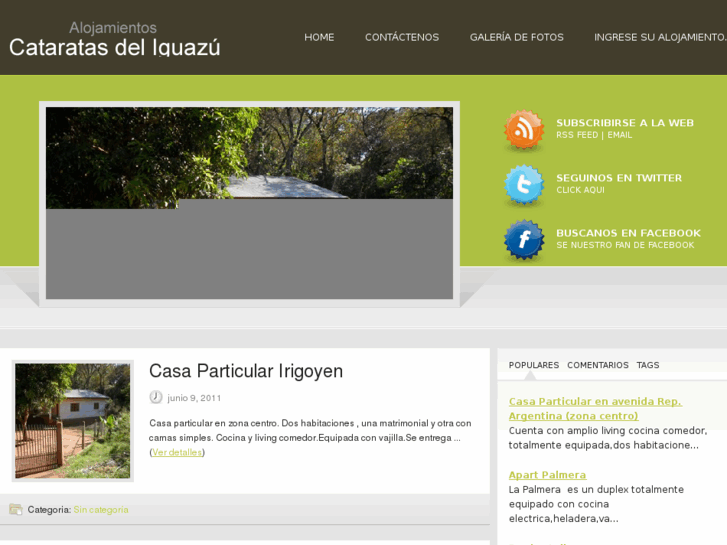Click the RSS FEED link
Image resolution: width=727 pixels, height=545 pixels.
tap(577, 135)
